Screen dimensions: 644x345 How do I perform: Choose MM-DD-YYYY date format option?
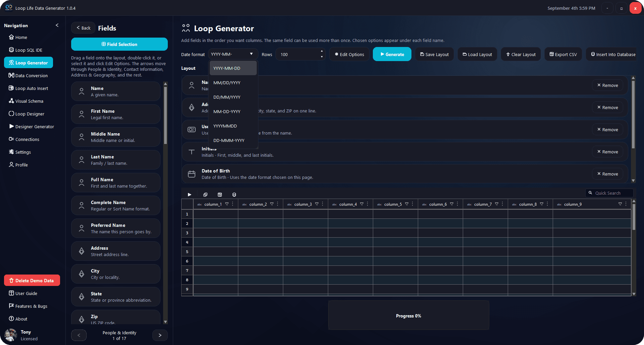tap(233, 111)
